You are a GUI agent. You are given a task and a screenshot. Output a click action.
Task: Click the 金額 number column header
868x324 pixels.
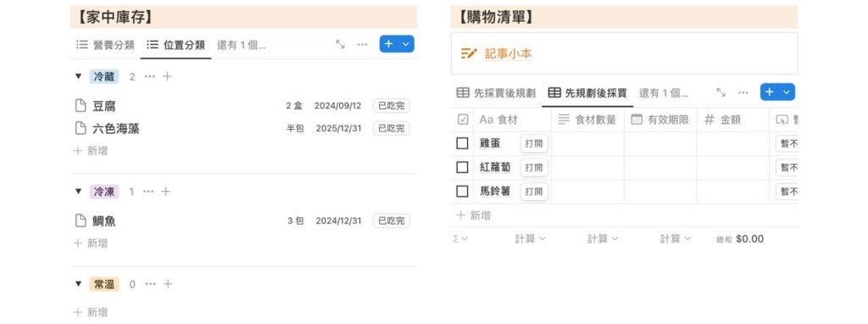pyautogui.click(x=732, y=120)
